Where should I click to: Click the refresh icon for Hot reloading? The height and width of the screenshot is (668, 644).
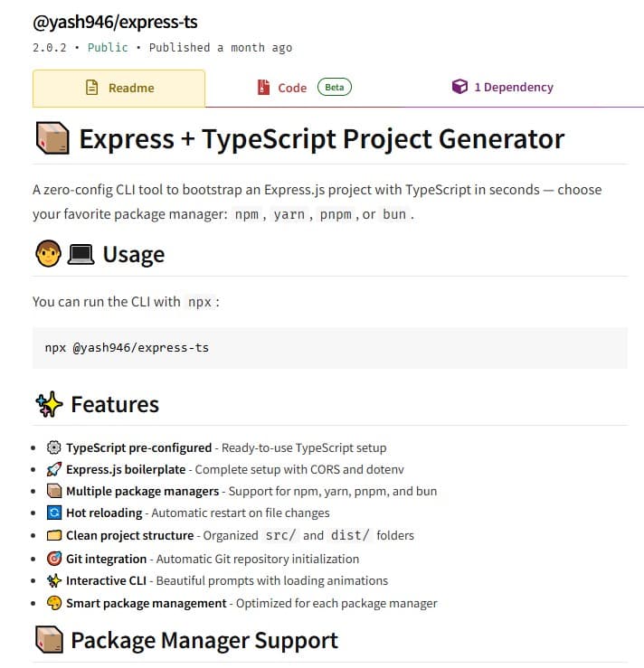tap(54, 513)
